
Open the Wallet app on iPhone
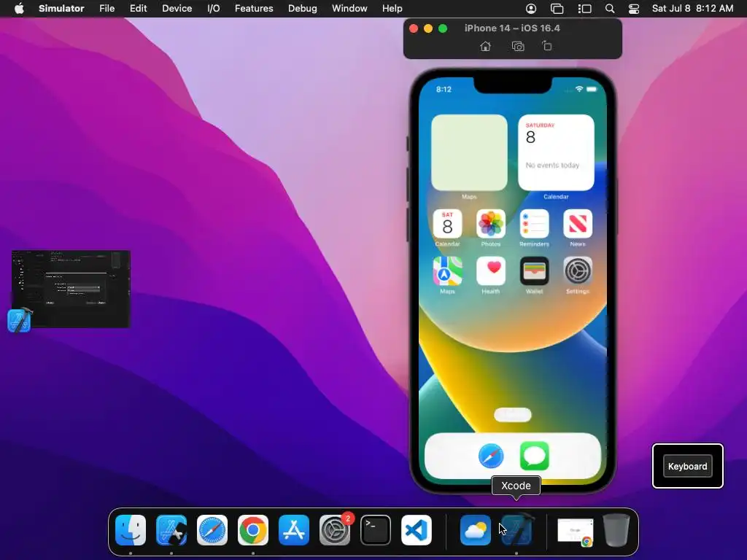point(534,271)
